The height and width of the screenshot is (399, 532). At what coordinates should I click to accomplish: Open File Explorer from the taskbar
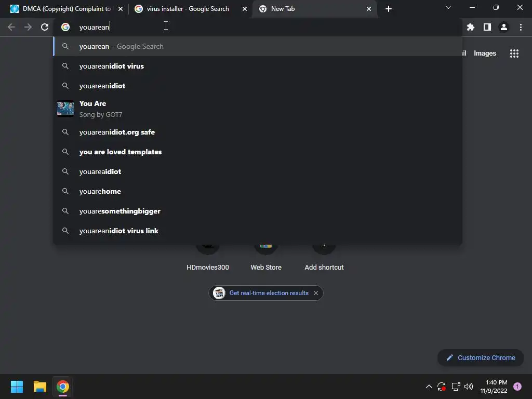[x=39, y=387]
